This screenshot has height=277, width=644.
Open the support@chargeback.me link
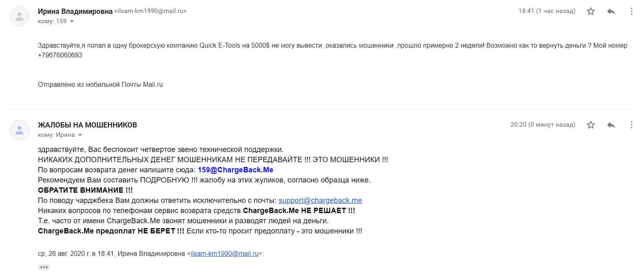pyautogui.click(x=320, y=200)
